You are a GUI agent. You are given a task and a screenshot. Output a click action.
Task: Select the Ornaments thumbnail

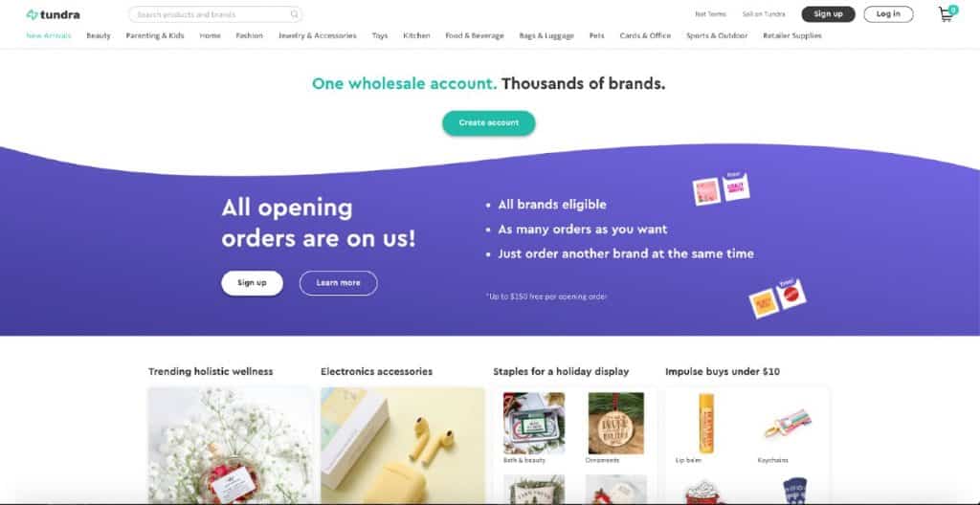coord(615,423)
